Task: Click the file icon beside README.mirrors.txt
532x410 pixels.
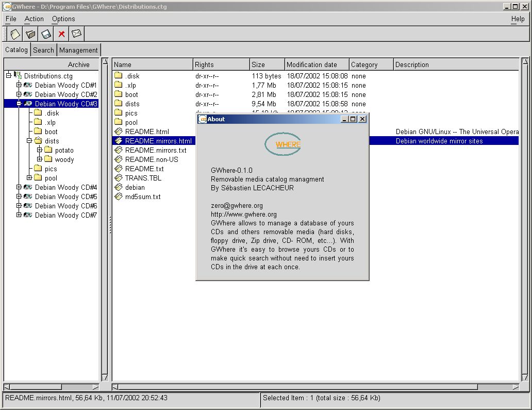Action: point(119,150)
